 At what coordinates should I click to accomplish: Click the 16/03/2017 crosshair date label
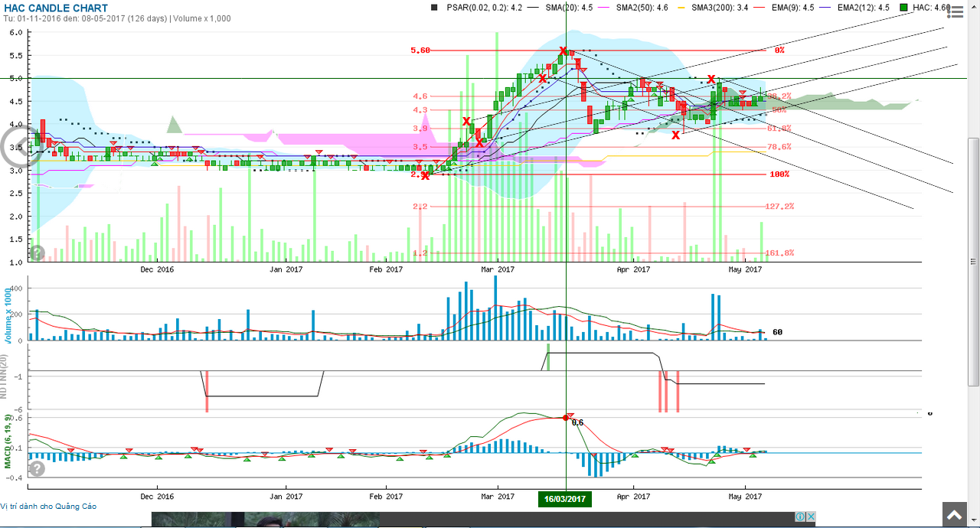[565, 499]
